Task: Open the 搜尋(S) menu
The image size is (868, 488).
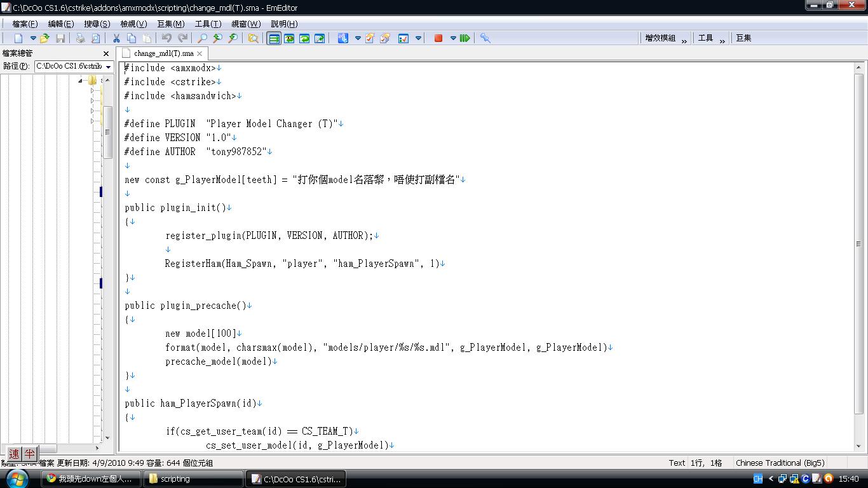Action: 97,24
